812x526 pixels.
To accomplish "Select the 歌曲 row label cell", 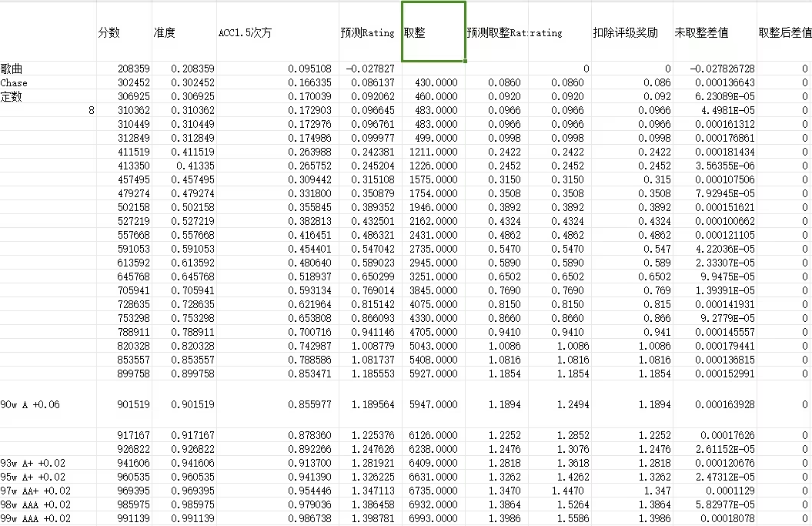I will click(48, 69).
